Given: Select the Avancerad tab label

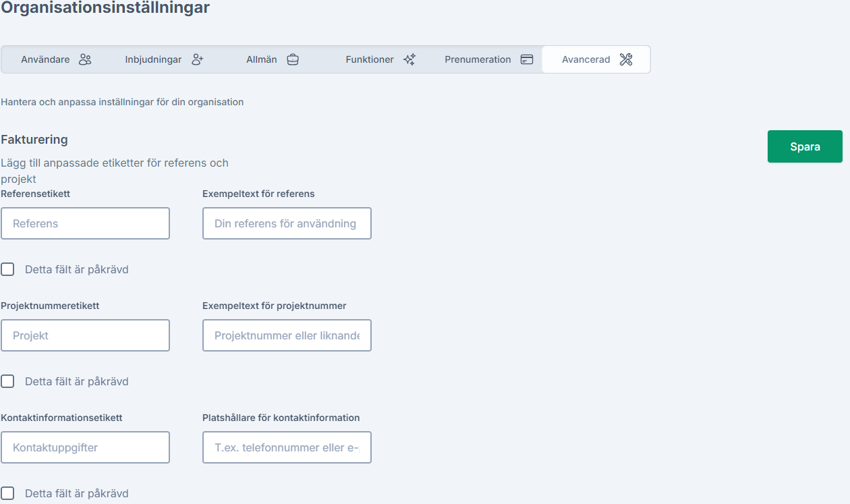Looking at the screenshot, I should coord(586,59).
